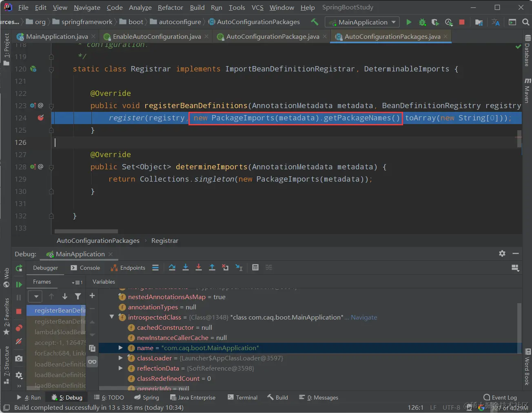Click the Build Project hammer icon
The width and height of the screenshot is (532, 413).
[315, 22]
